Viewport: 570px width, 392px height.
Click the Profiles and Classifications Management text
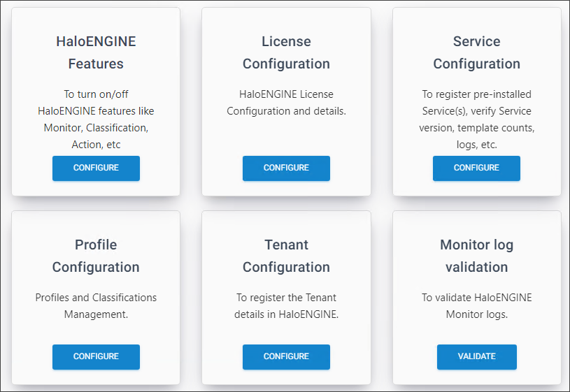96,306
